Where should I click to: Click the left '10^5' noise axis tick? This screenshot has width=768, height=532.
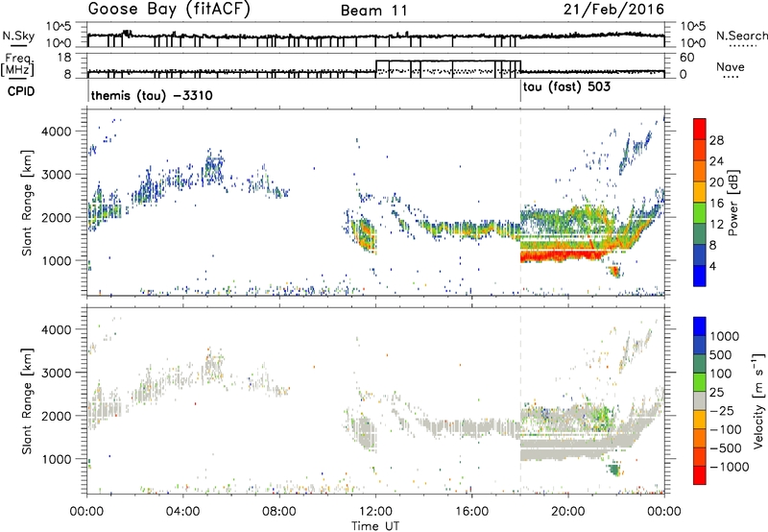click(x=59, y=27)
